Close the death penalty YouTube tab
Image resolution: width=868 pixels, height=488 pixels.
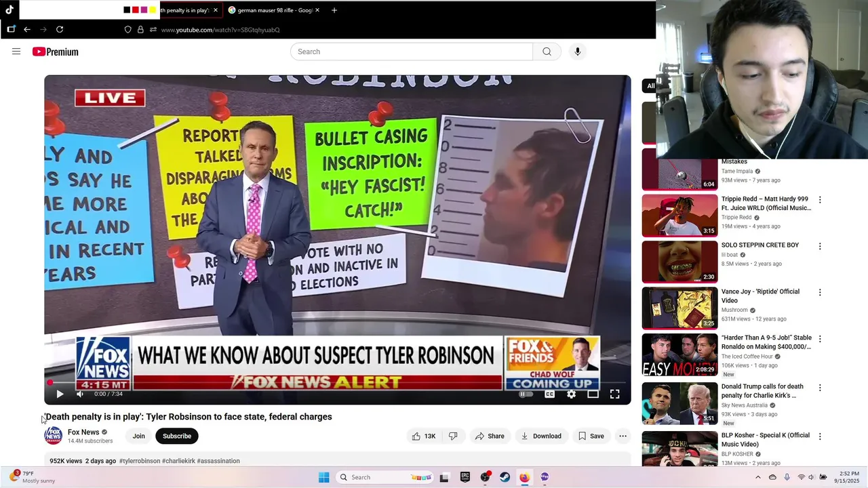pyautogui.click(x=216, y=10)
